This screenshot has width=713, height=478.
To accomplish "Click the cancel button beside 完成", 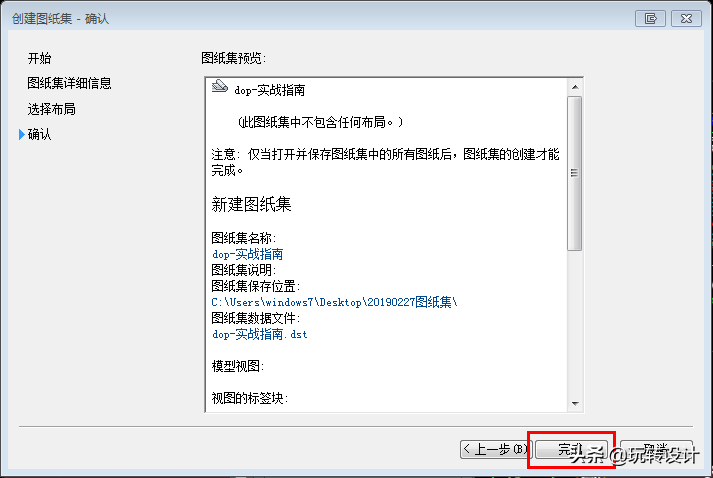I will (x=657, y=450).
